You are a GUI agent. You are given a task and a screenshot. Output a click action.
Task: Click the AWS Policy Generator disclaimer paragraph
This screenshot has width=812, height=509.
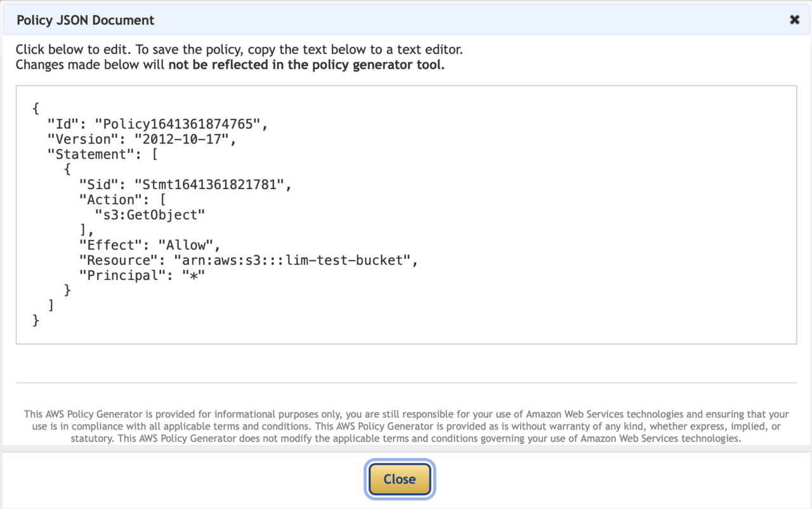[x=406, y=426]
